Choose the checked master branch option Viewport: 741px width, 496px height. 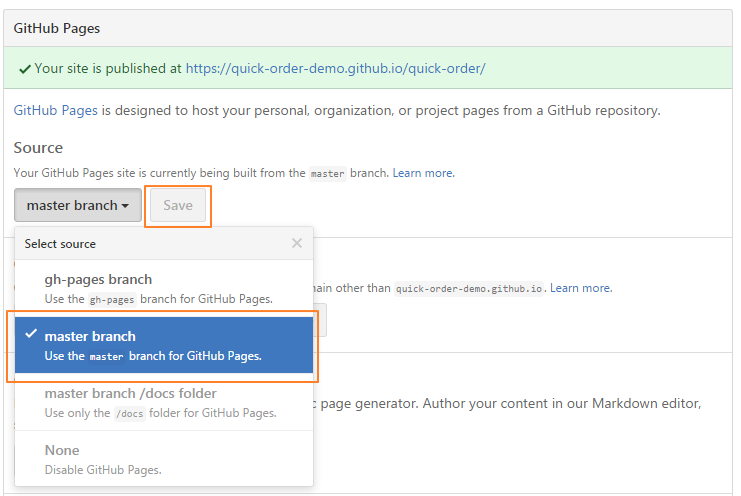(x=164, y=345)
